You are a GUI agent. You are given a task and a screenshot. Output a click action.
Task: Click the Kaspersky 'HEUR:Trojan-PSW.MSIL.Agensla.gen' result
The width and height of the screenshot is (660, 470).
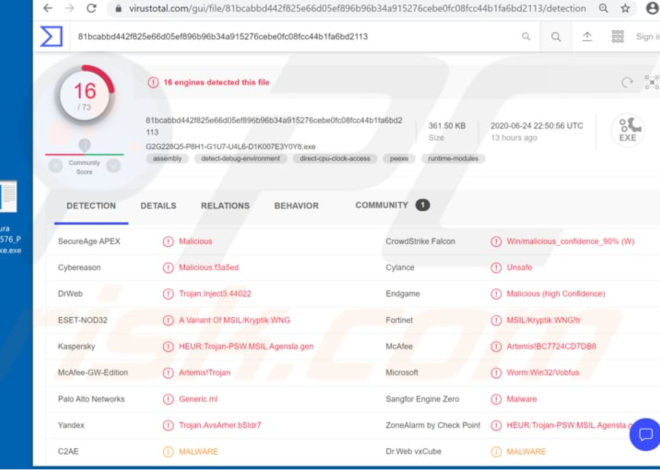coord(246,347)
